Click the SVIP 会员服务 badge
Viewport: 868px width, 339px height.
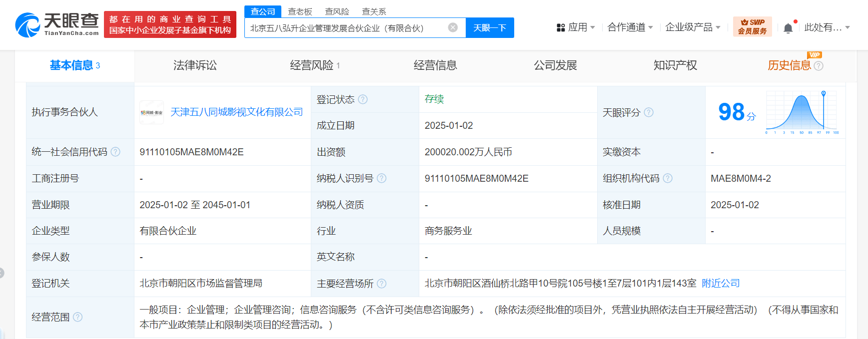click(753, 26)
